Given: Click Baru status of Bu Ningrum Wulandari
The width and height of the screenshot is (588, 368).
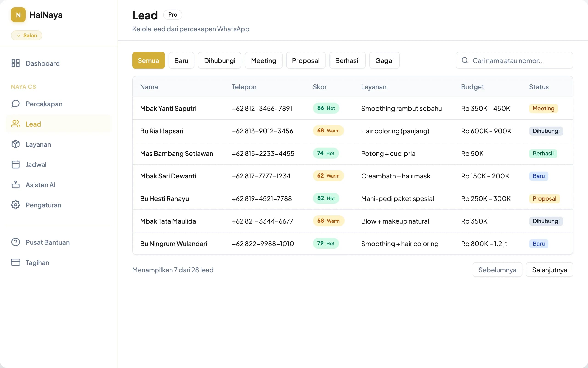Looking at the screenshot, I should [x=538, y=244].
